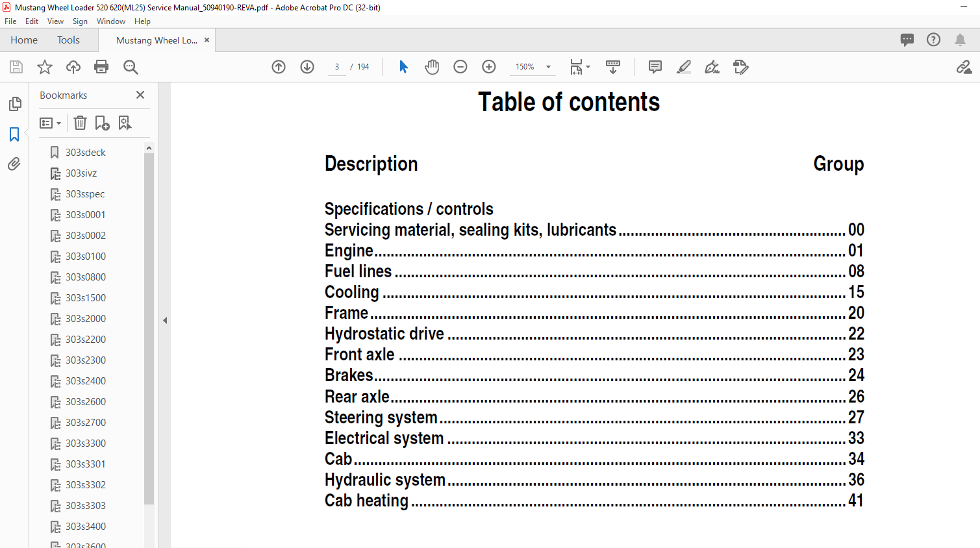Open the View menu
Image resolution: width=980 pixels, height=548 pixels.
point(55,21)
